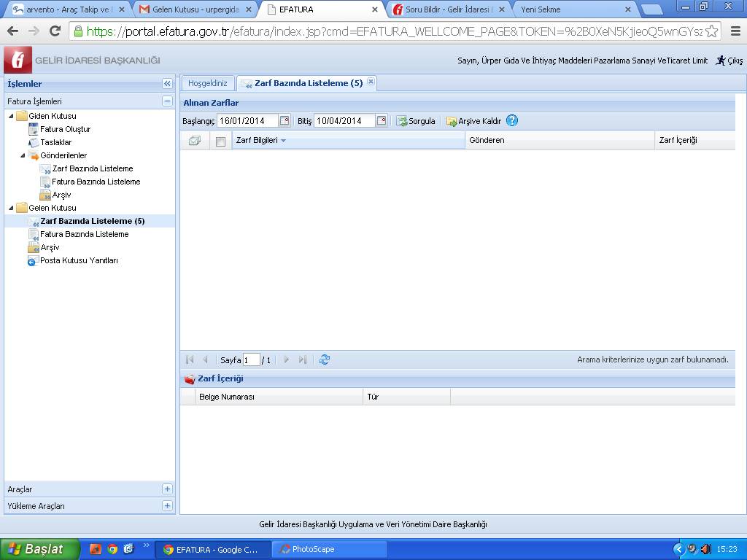Click the page number input field

pos(251,360)
